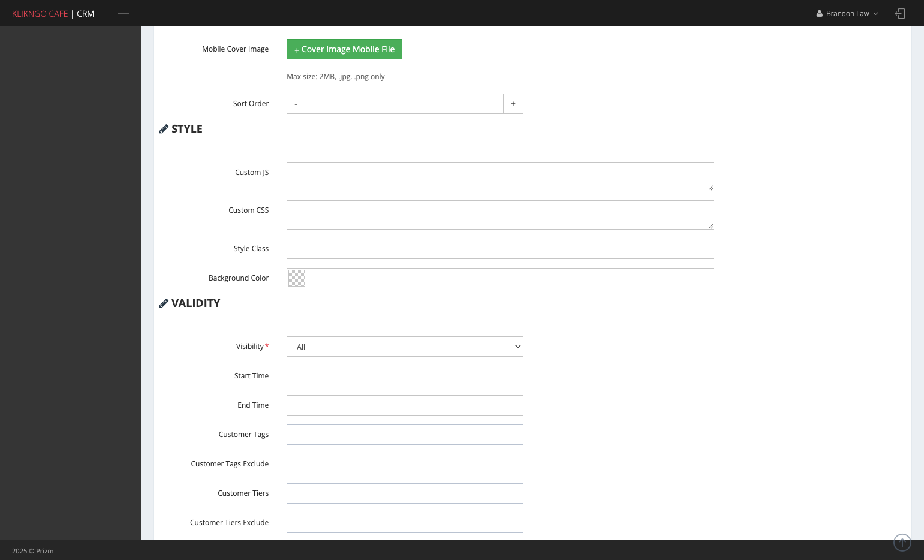This screenshot has width=924, height=560.
Task: Focus the Customer Tags input field
Action: 405,435
